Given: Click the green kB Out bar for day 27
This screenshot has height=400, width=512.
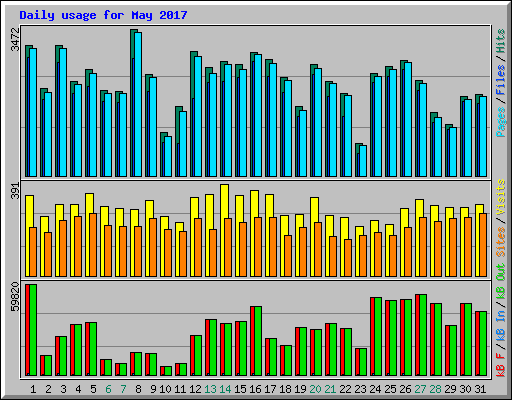Looking at the screenshot, I should tap(423, 335).
